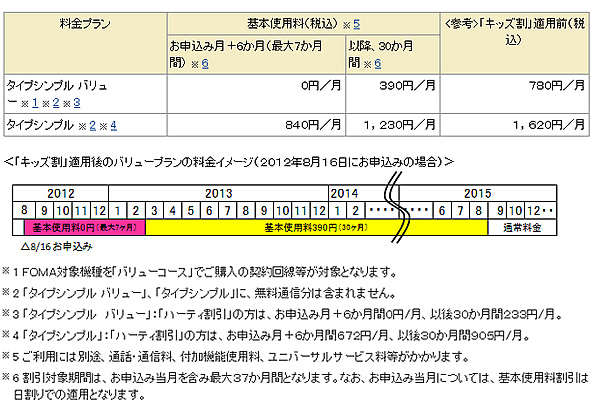The width and height of the screenshot is (594, 413).
Task: Select the 2013 year header cell
Action: 219,194
